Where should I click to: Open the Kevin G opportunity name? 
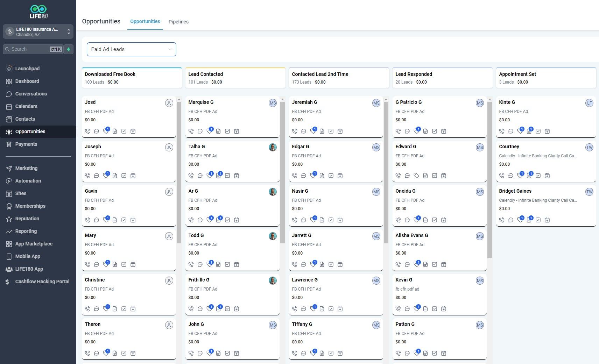(x=404, y=280)
